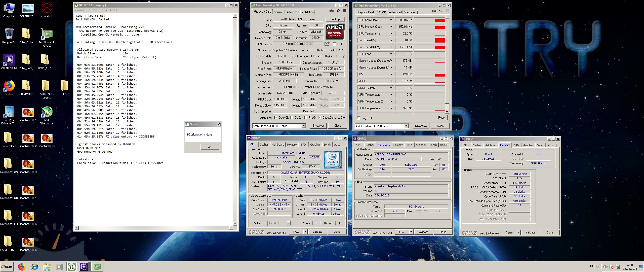Screen dimensions: 644x272
Task: Click the GPU Core Clock sensor graph
Action: pyautogui.click(x=430, y=20)
